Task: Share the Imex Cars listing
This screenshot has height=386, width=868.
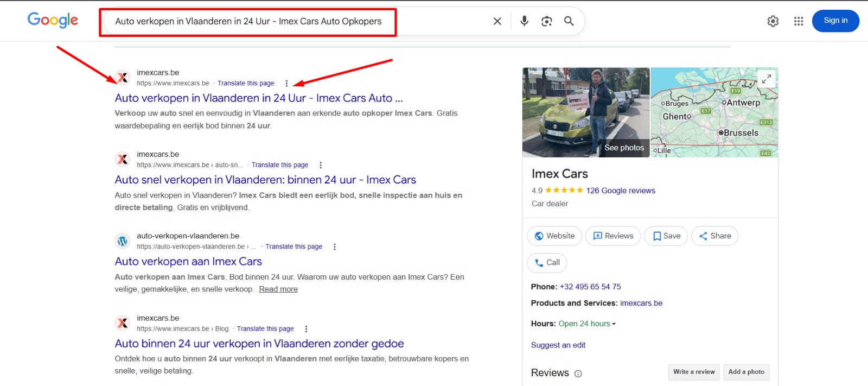Action: coord(714,236)
